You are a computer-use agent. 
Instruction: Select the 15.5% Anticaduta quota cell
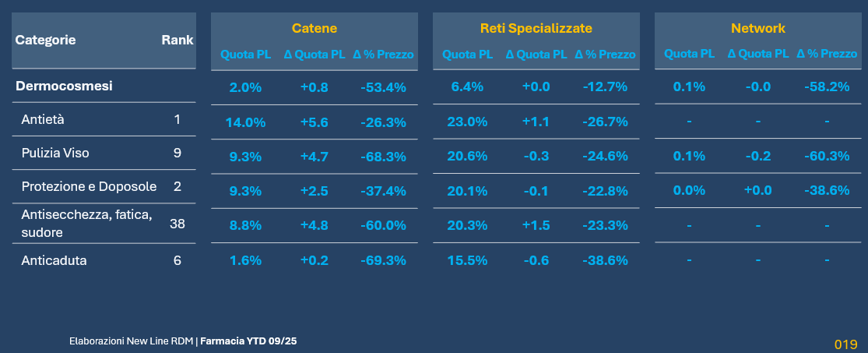(468, 260)
